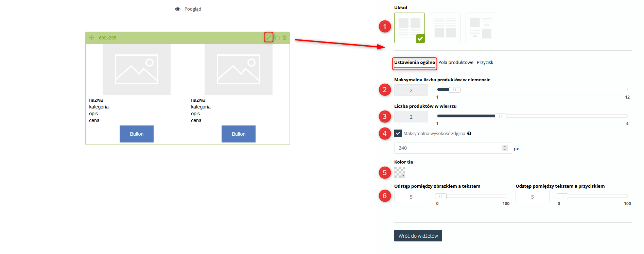Click the duplicate icon on the widget header
The width and height of the screenshot is (644, 254).
pos(277,37)
